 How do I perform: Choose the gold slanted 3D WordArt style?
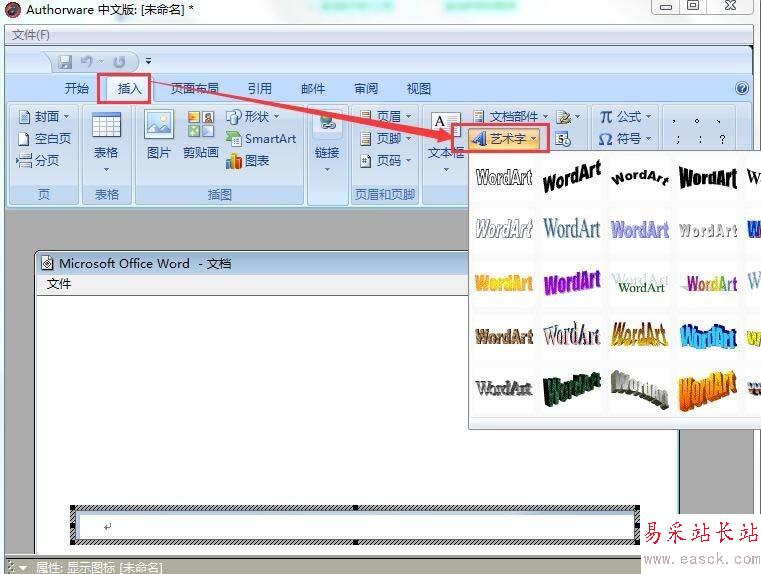point(640,335)
